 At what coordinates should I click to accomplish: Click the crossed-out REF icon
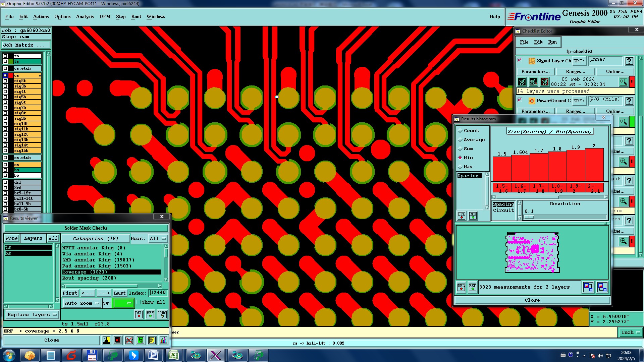point(129,340)
